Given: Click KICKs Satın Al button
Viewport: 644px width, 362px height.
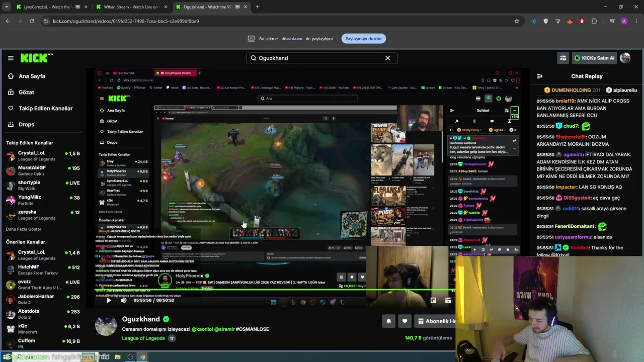Looking at the screenshot, I should point(594,58).
